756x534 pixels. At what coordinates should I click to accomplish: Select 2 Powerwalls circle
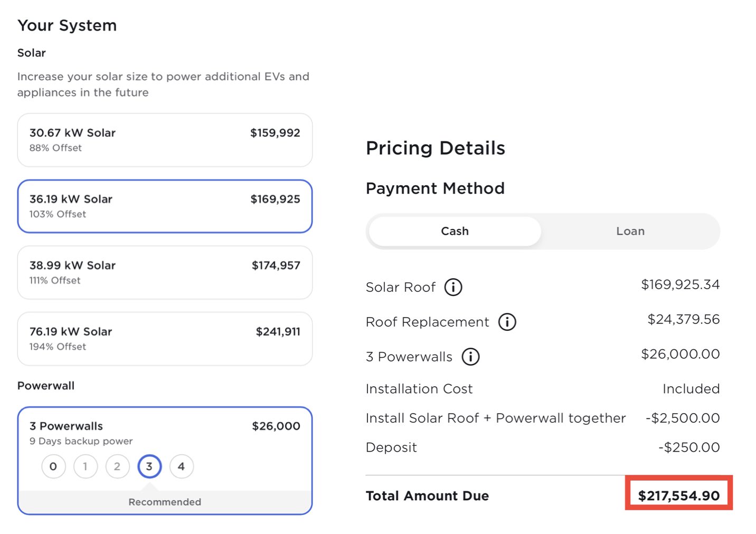(117, 466)
